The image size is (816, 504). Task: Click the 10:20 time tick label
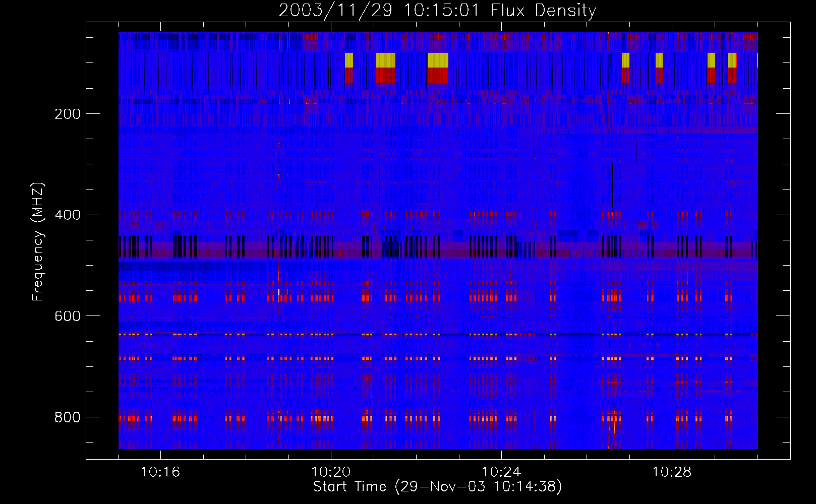point(331,472)
